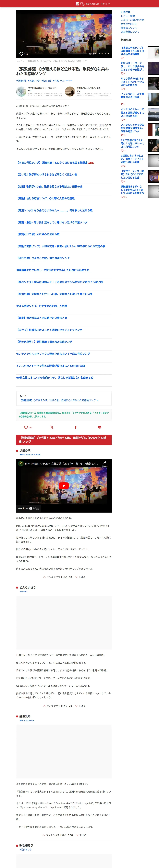
Task: Click the site logo in the red header
Action: coord(80,4)
